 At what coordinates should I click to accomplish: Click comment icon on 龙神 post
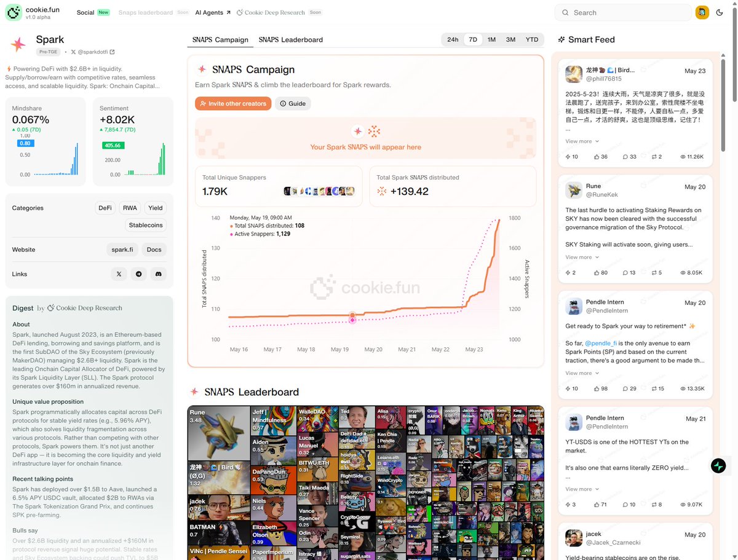(x=625, y=157)
